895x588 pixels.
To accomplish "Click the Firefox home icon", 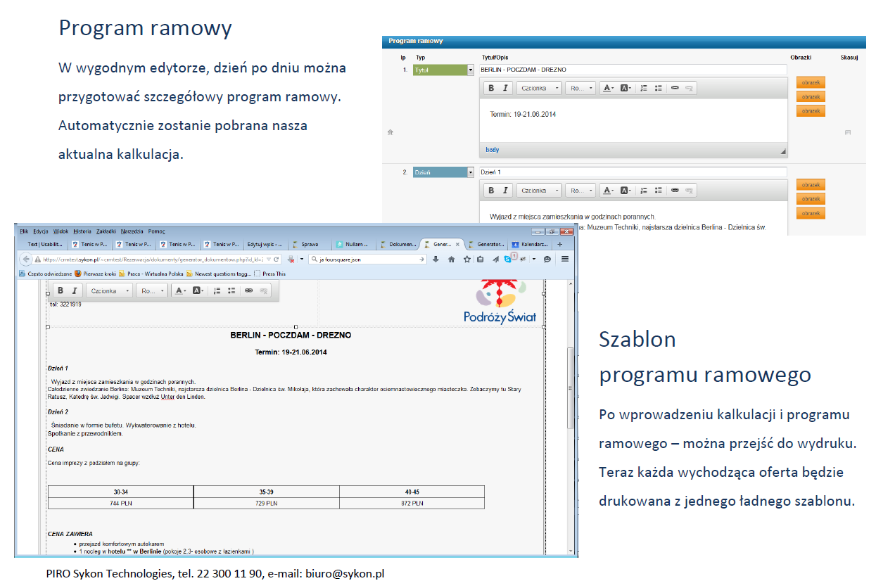I will [450, 259].
